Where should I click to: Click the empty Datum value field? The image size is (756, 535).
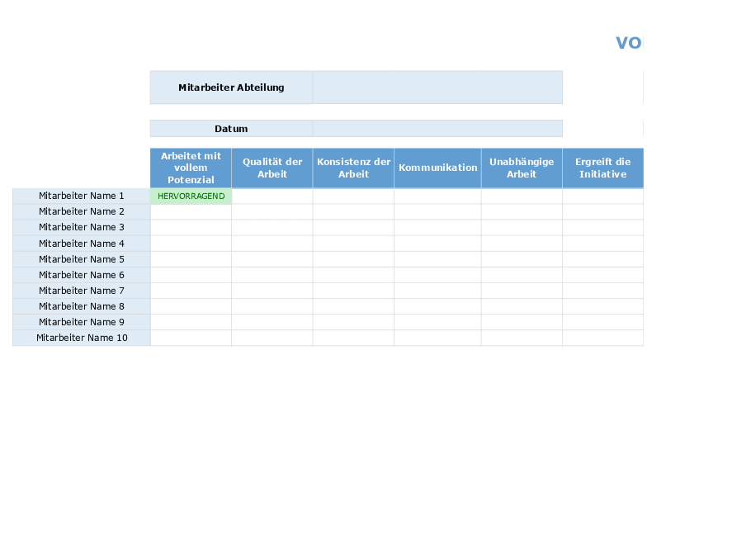pyautogui.click(x=437, y=129)
